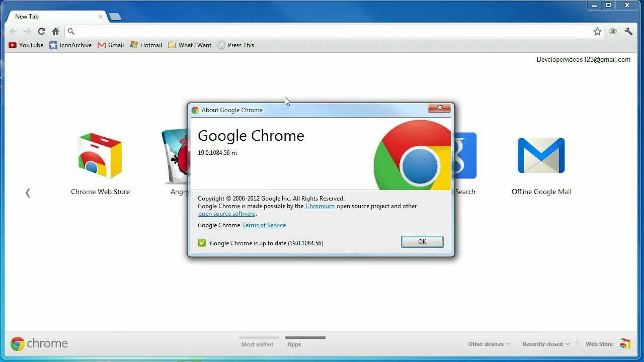Open the wrench settings menu
Screen dimensions: 644x362
point(628,31)
